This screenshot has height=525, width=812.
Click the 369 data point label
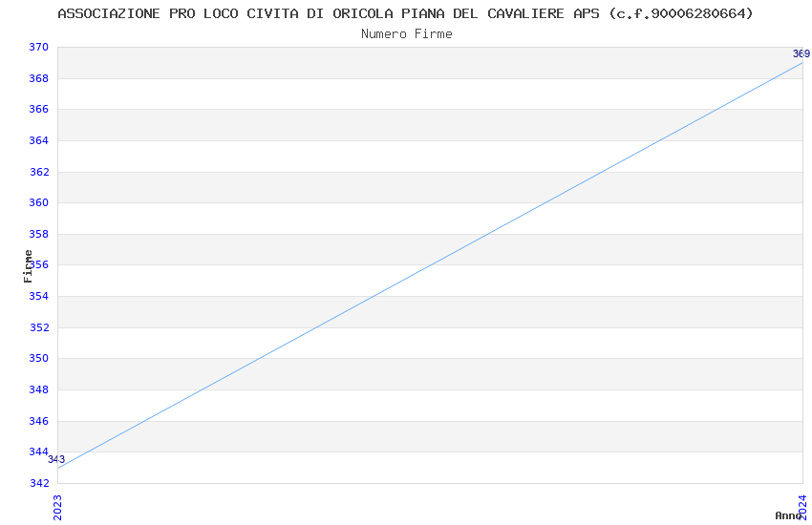pos(801,53)
